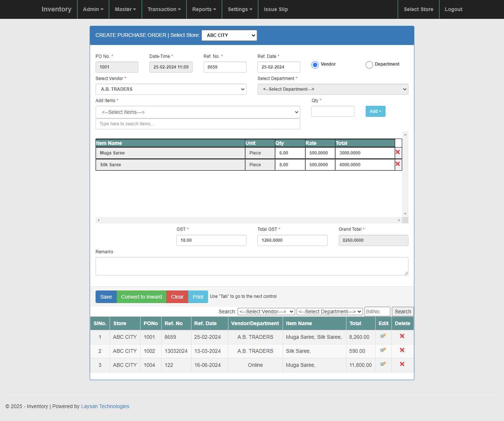Click the item table horizontal scrollbar
Screen dimensions: 504x421
[x=249, y=220]
